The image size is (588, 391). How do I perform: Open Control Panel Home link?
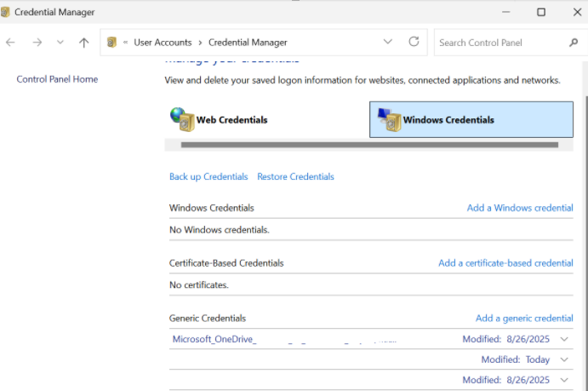coord(57,79)
